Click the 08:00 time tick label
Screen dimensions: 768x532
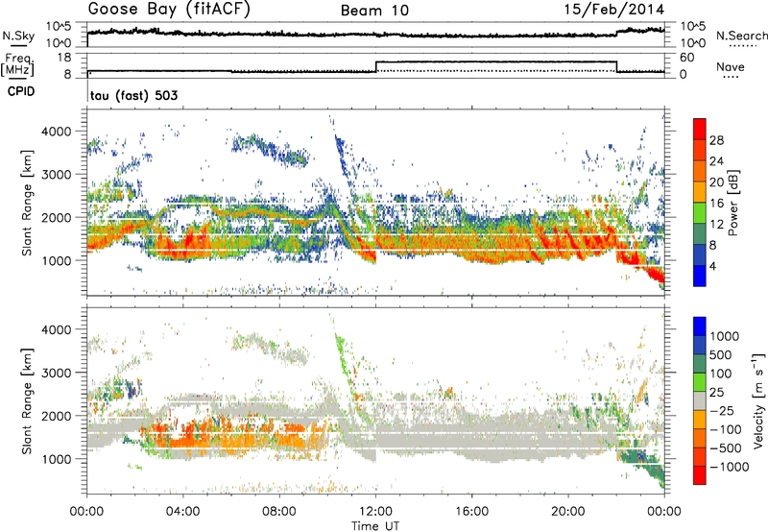pyautogui.click(x=278, y=512)
